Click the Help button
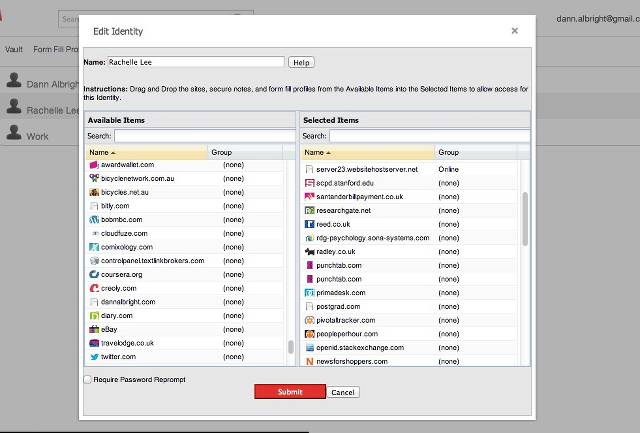This screenshot has height=433, width=640. point(301,62)
